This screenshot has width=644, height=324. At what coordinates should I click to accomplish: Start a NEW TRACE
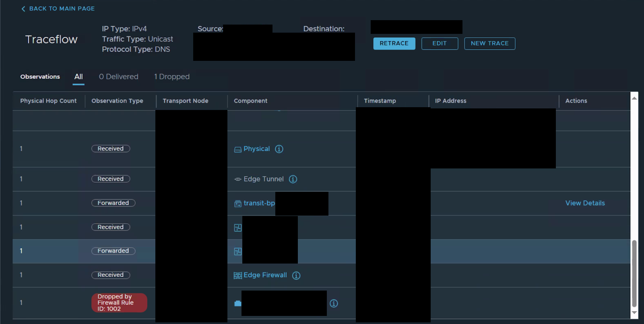click(489, 44)
